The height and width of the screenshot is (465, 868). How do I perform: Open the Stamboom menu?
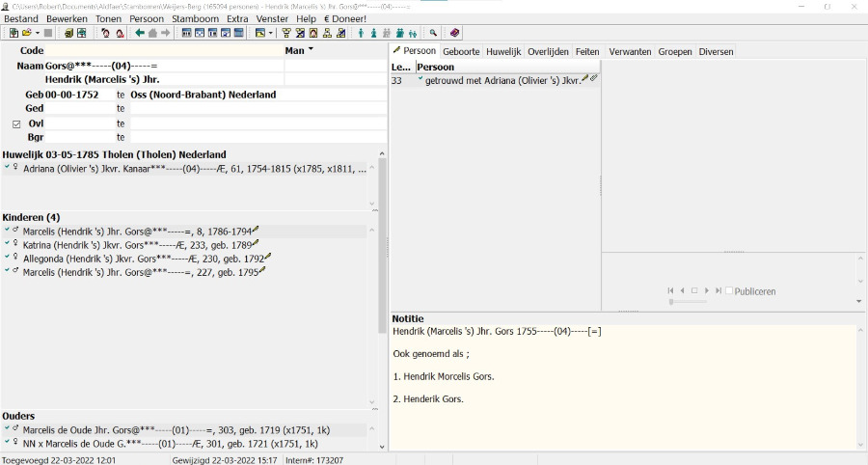point(194,18)
